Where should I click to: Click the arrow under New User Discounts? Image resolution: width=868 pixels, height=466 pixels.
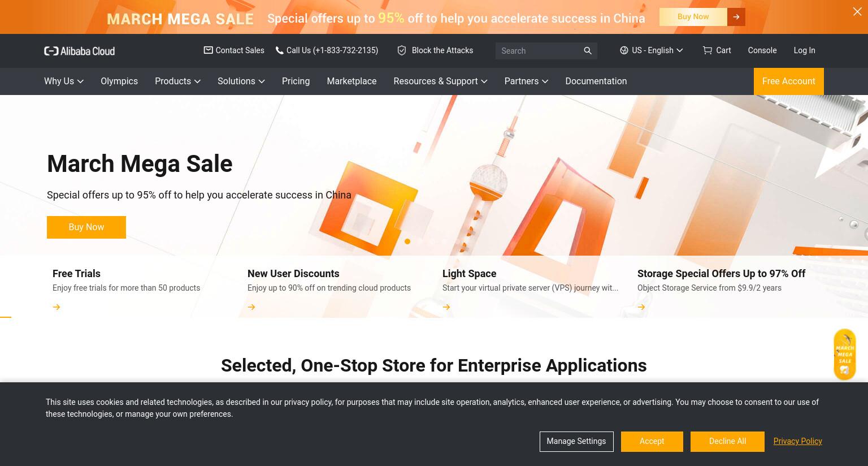pyautogui.click(x=251, y=307)
